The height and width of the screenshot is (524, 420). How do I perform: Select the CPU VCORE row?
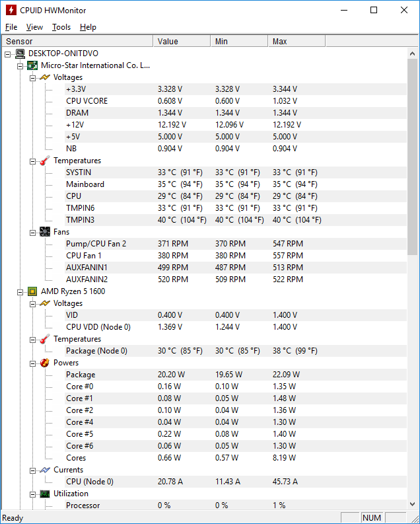pos(236,101)
